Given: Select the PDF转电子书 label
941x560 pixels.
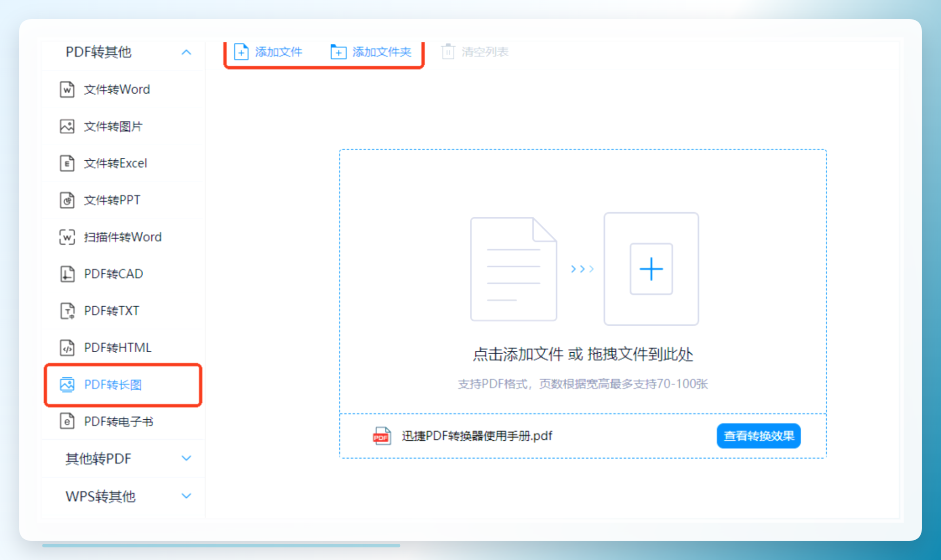Looking at the screenshot, I should click(x=119, y=421).
